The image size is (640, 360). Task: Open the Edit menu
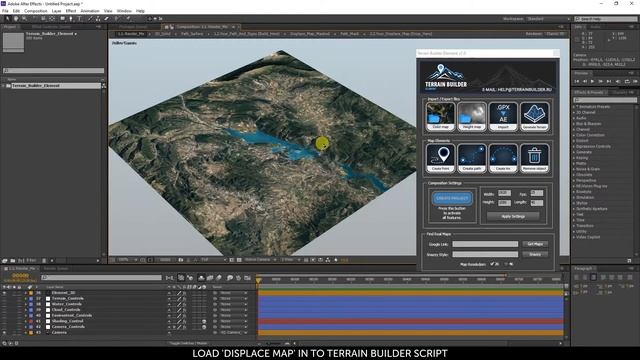click(x=16, y=11)
